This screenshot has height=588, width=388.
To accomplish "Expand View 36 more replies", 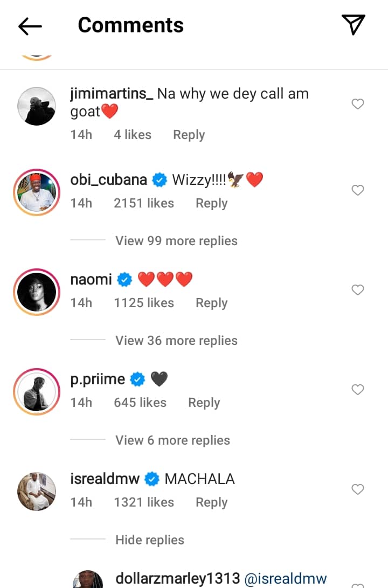I will 176,341.
